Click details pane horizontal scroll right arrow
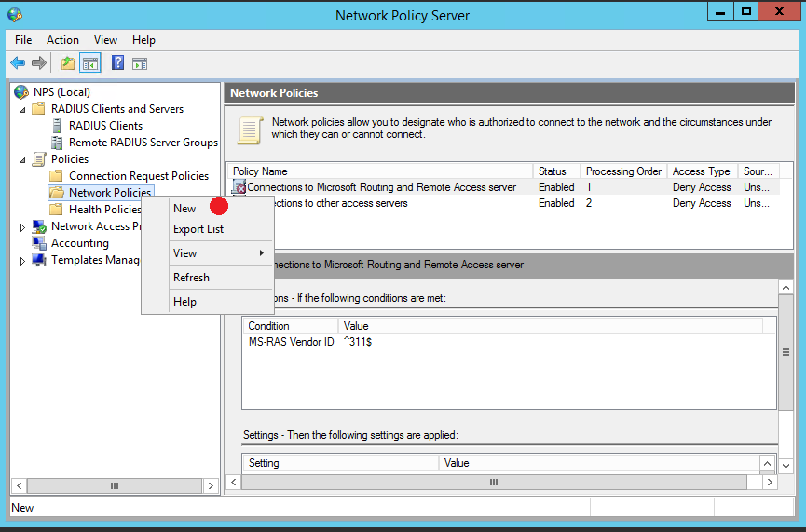 (770, 482)
